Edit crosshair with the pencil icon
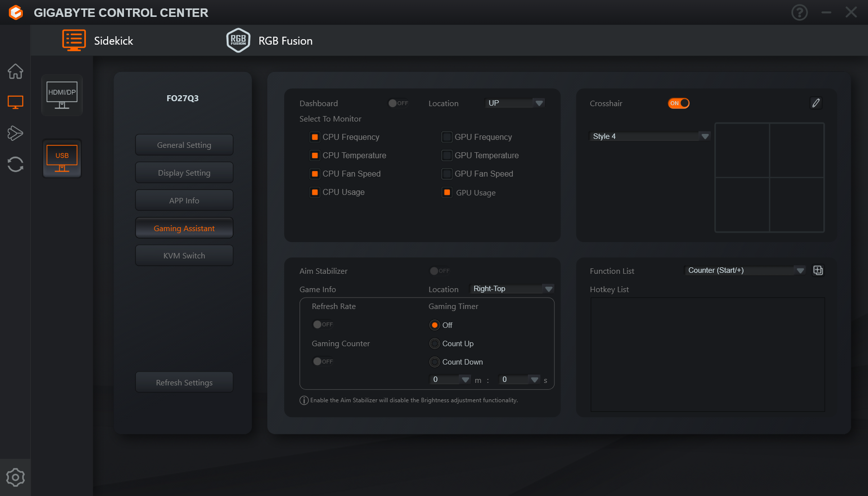This screenshot has height=496, width=868. tap(816, 103)
